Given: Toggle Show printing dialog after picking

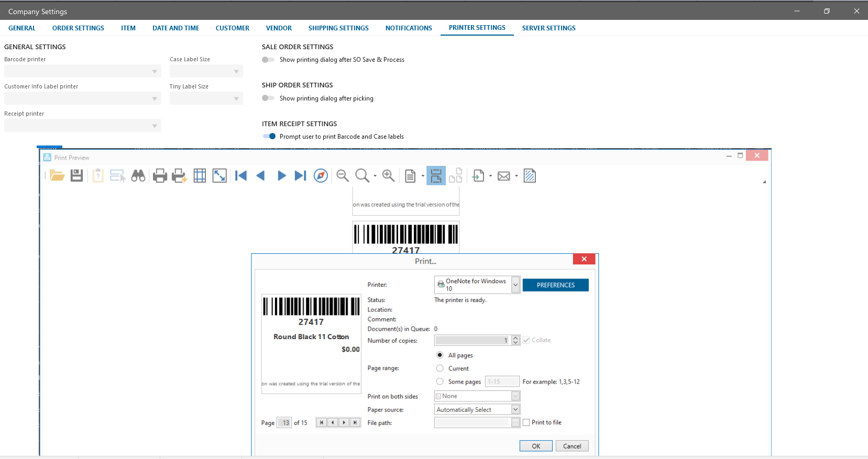Looking at the screenshot, I should [x=268, y=98].
